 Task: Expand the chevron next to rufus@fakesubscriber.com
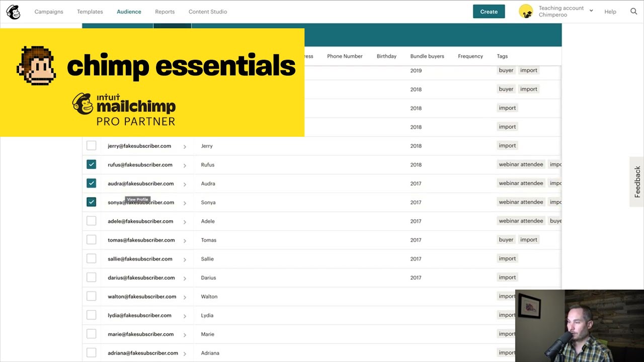[185, 165]
